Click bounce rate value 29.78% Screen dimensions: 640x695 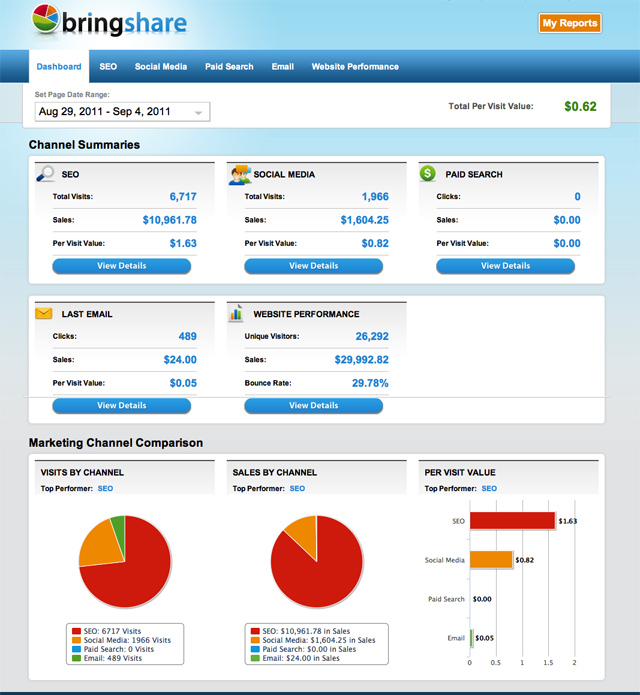pyautogui.click(x=370, y=383)
